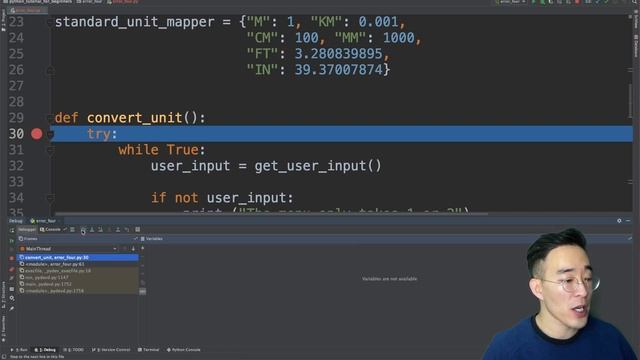Viewport: 640px width, 360px height.
Task: Open the Terminal tool window tab
Action: point(149,350)
